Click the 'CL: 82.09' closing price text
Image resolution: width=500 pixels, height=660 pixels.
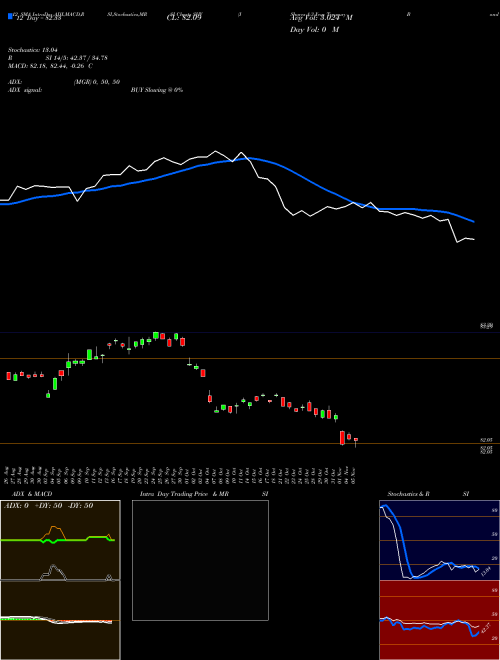click(184, 18)
